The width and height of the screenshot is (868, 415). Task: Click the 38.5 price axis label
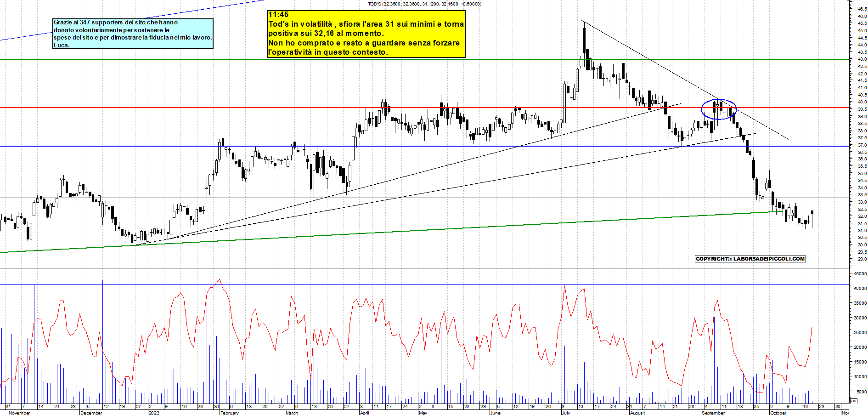[862, 123]
